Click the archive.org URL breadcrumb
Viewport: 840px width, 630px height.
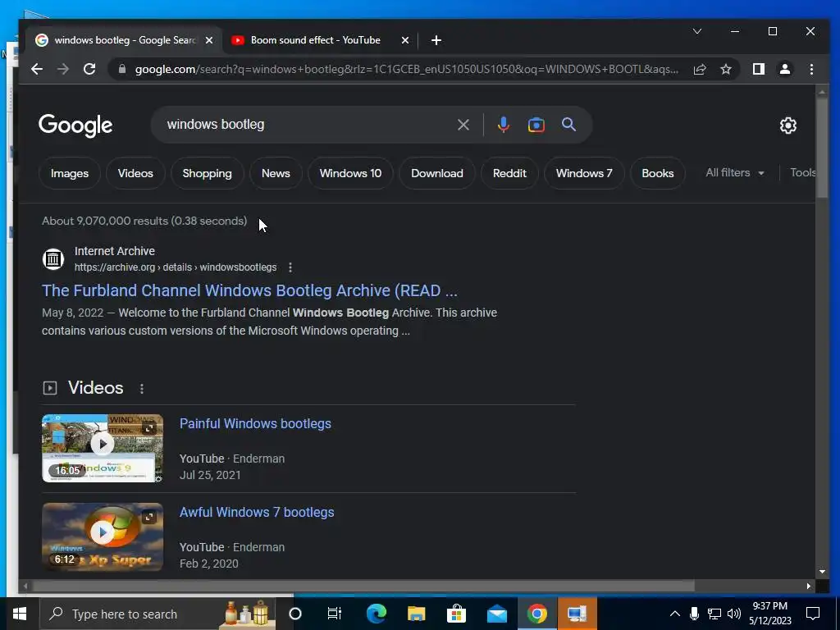tap(176, 267)
